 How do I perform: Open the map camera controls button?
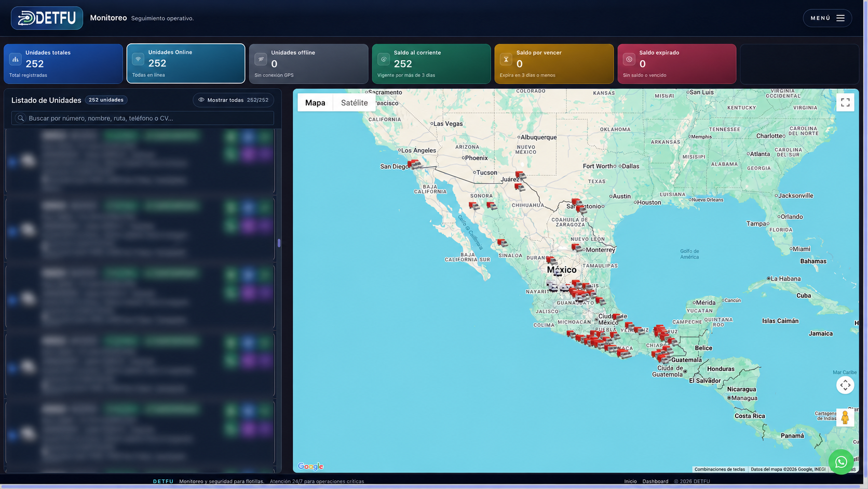point(845,385)
